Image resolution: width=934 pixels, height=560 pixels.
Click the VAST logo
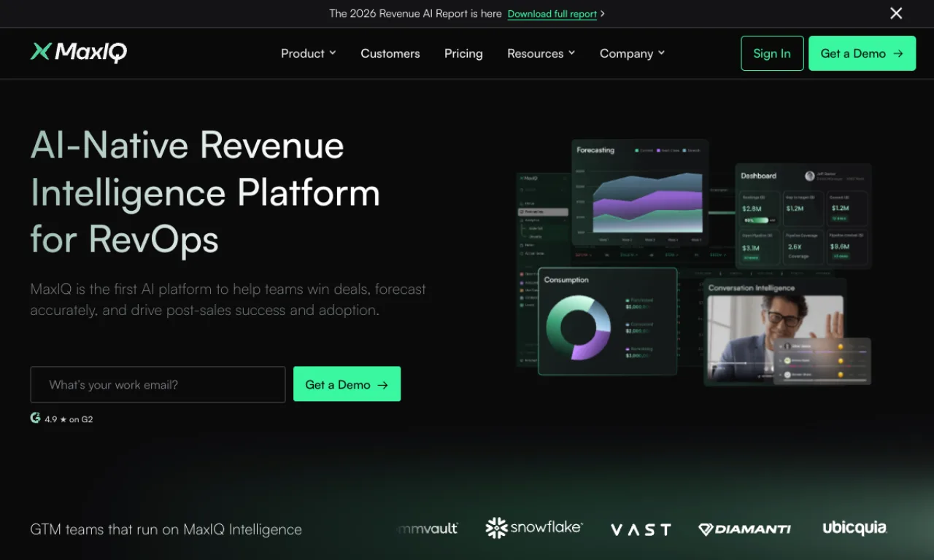point(641,529)
